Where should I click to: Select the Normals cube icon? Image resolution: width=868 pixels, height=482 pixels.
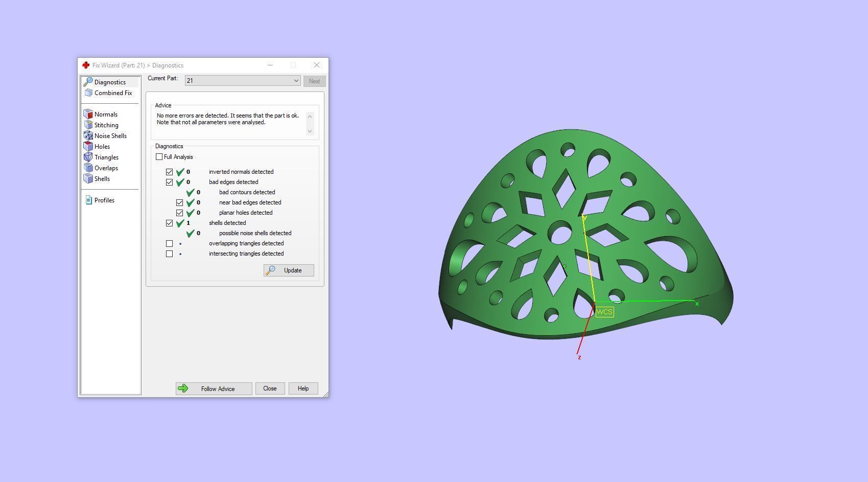(x=88, y=114)
